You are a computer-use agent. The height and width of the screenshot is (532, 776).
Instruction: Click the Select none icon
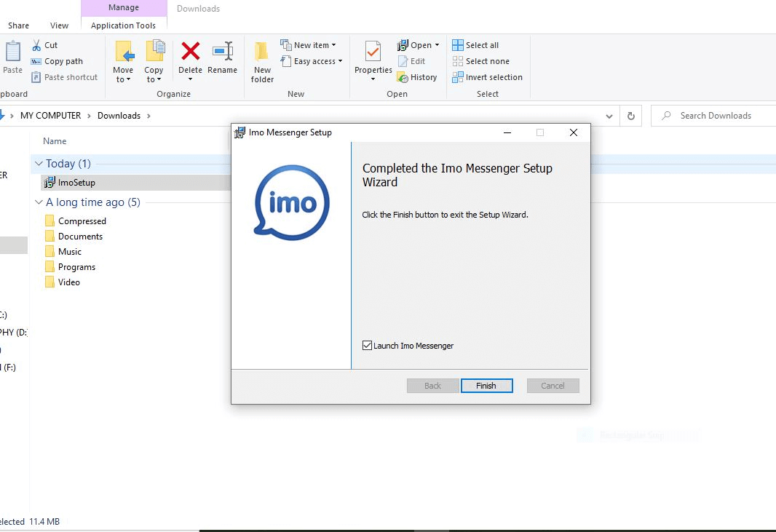click(x=458, y=61)
